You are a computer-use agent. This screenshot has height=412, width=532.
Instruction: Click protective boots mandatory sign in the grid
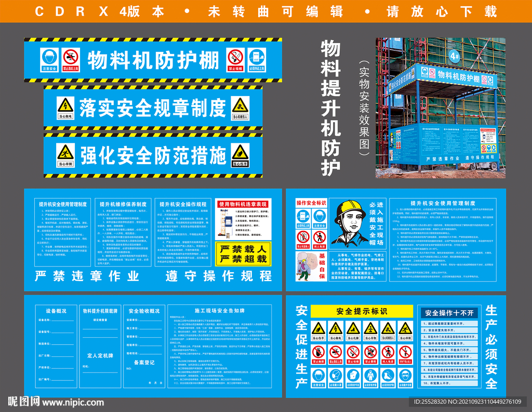point(388,378)
